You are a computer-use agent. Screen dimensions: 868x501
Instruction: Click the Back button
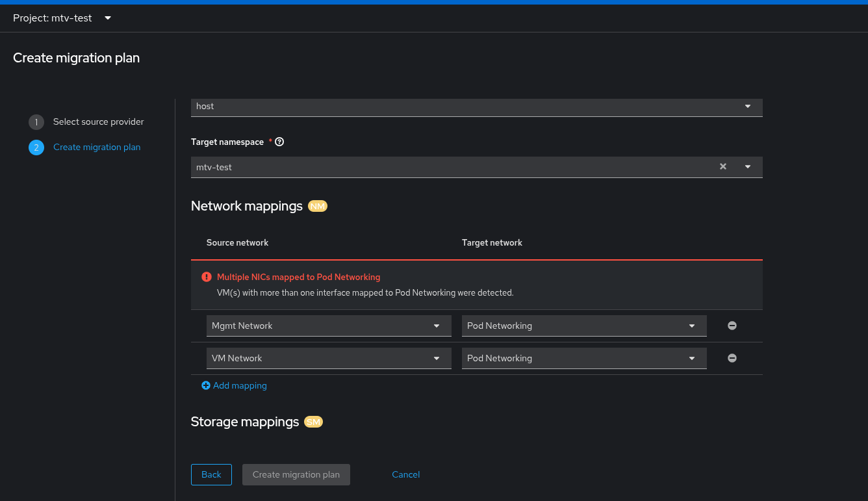pos(211,474)
